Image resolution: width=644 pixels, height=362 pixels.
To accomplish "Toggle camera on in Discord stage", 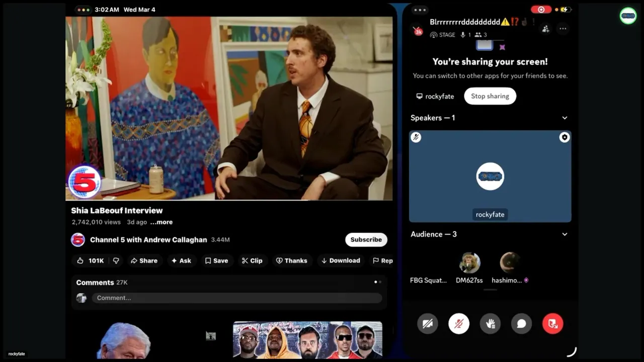I will point(428,324).
